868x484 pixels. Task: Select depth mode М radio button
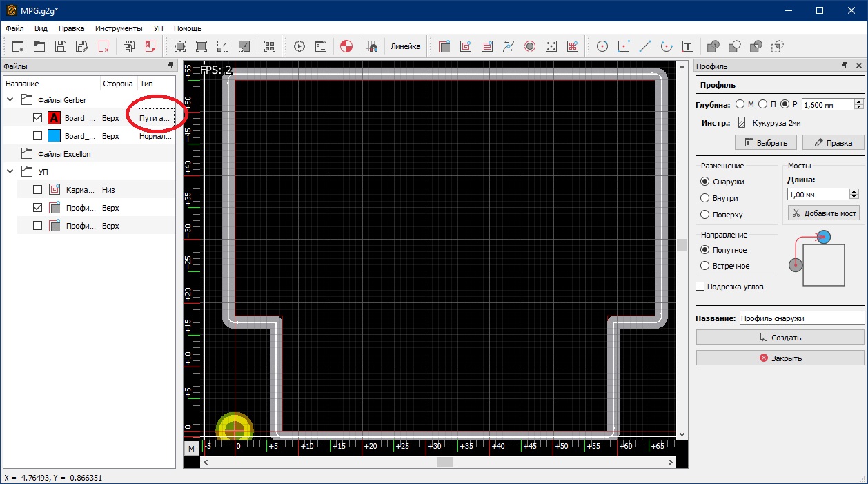740,104
